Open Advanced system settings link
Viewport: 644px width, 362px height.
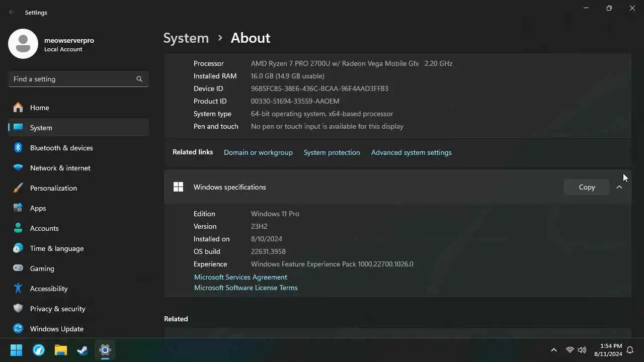pos(412,152)
